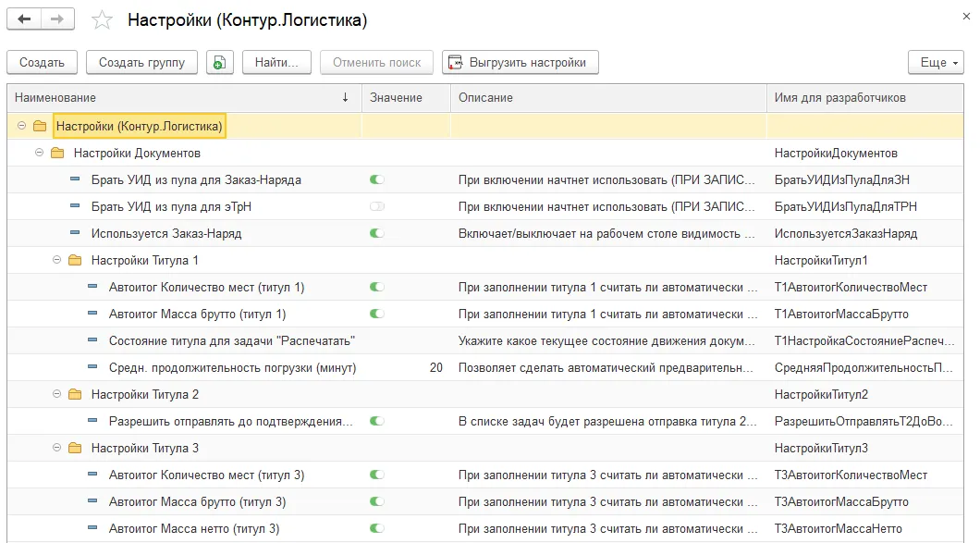The image size is (980, 543).
Task: Go back with the left arrow button
Action: (24, 19)
